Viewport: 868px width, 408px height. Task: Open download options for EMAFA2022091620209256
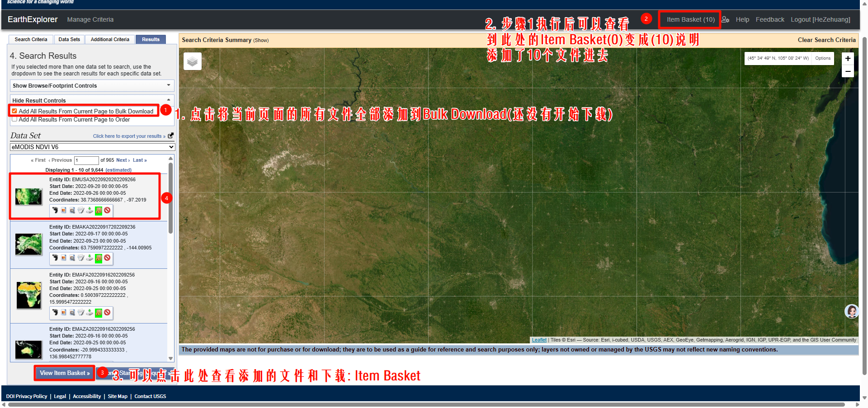click(90, 312)
